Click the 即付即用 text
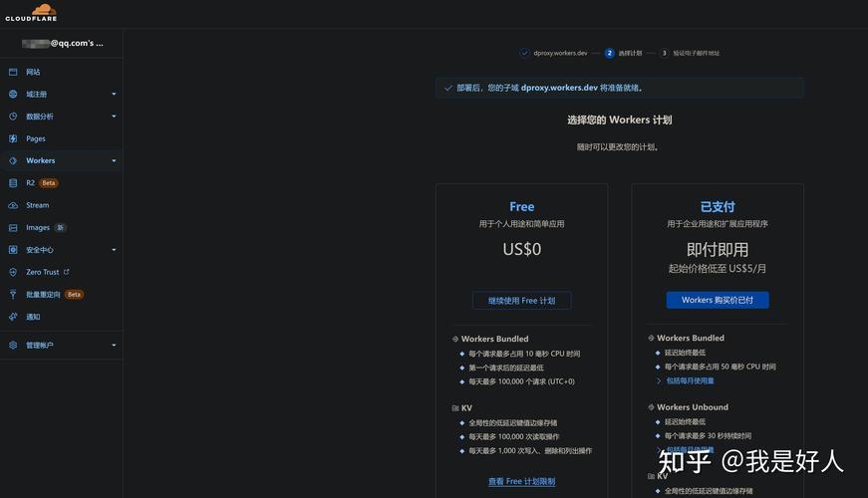This screenshot has width=868, height=498. (718, 250)
